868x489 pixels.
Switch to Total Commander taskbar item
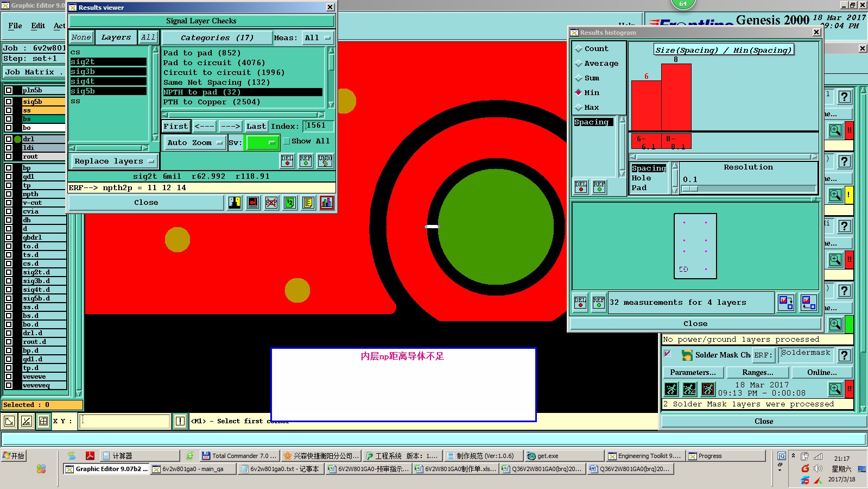tap(239, 456)
